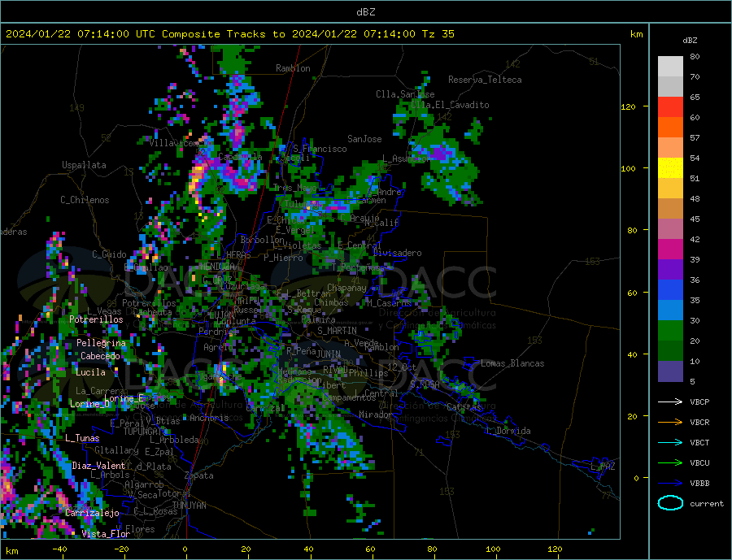Viewport: 732px width, 560px height.
Task: Pick the dark green 10-20 dBZ color band
Action: (670, 351)
